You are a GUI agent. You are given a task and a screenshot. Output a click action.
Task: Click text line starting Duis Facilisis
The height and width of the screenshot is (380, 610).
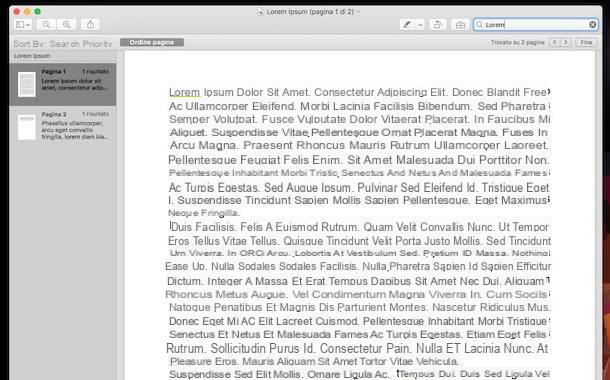coord(359,227)
